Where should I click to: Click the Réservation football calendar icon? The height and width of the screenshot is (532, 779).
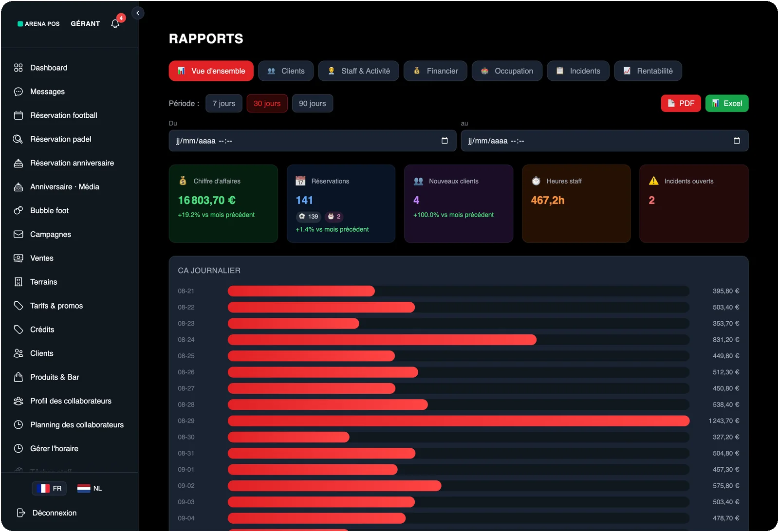click(19, 115)
